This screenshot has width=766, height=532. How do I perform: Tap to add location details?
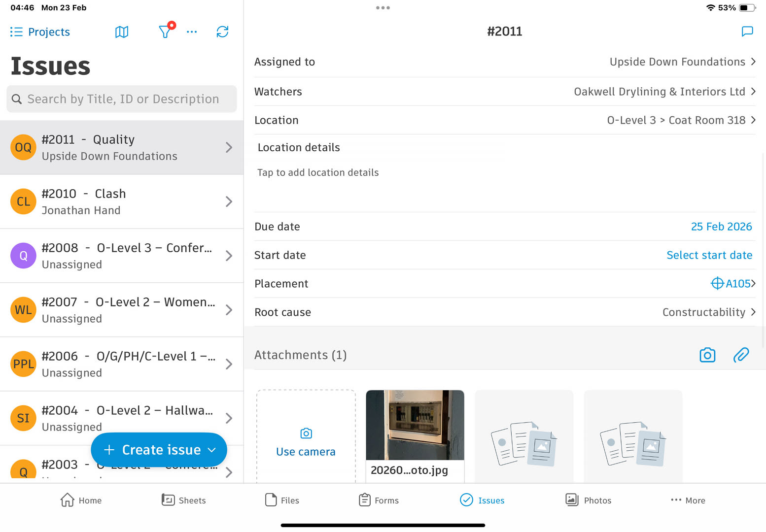[318, 172]
